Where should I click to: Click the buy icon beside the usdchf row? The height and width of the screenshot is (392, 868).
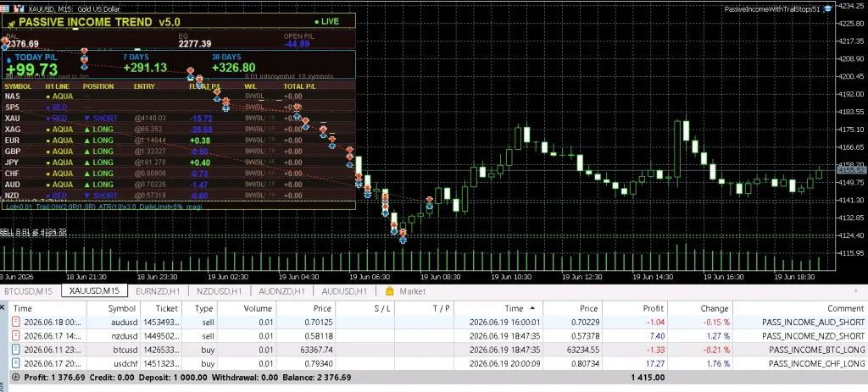(15, 363)
